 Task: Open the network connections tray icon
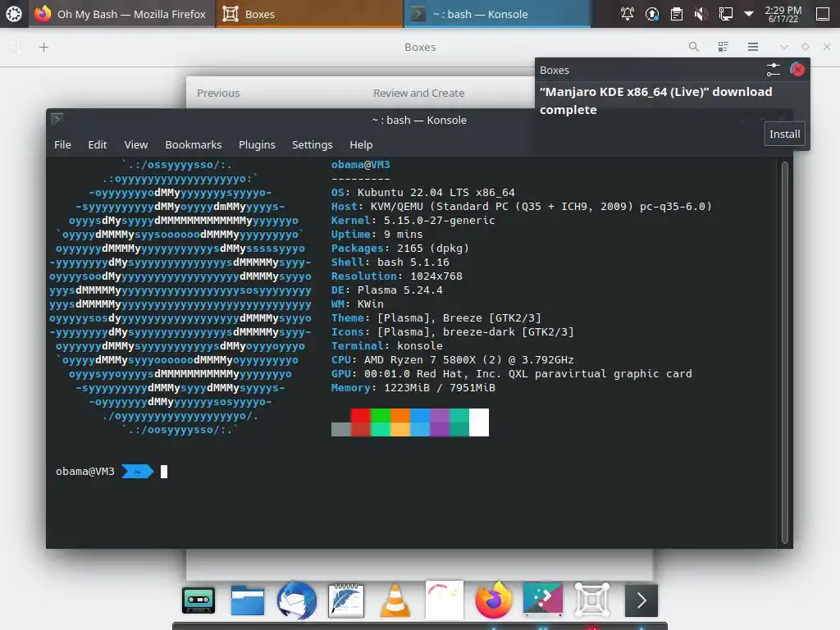click(x=725, y=14)
